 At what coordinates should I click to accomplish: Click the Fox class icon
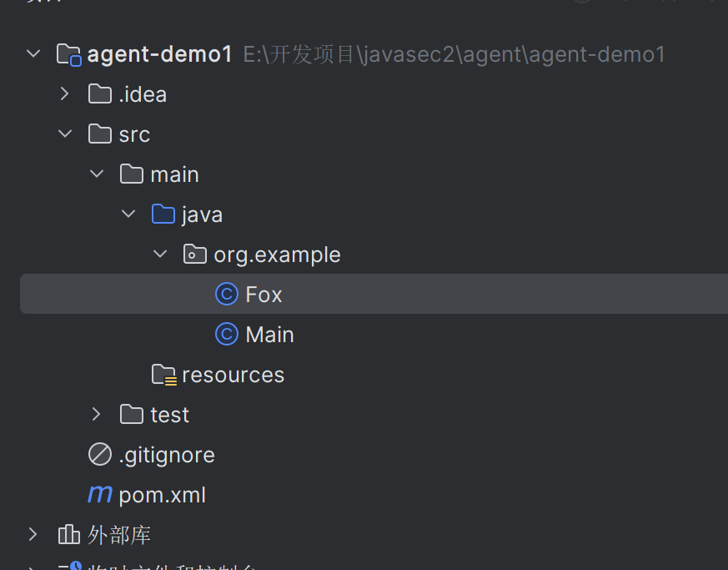click(x=226, y=295)
